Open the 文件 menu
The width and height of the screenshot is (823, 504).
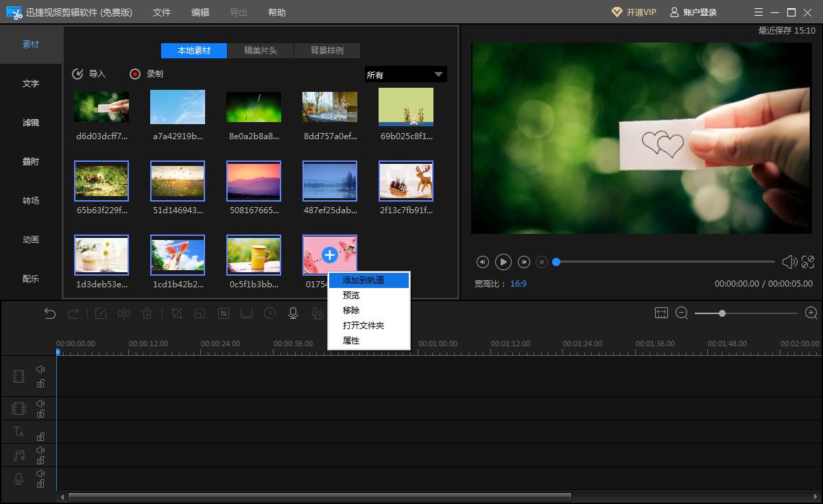(162, 12)
